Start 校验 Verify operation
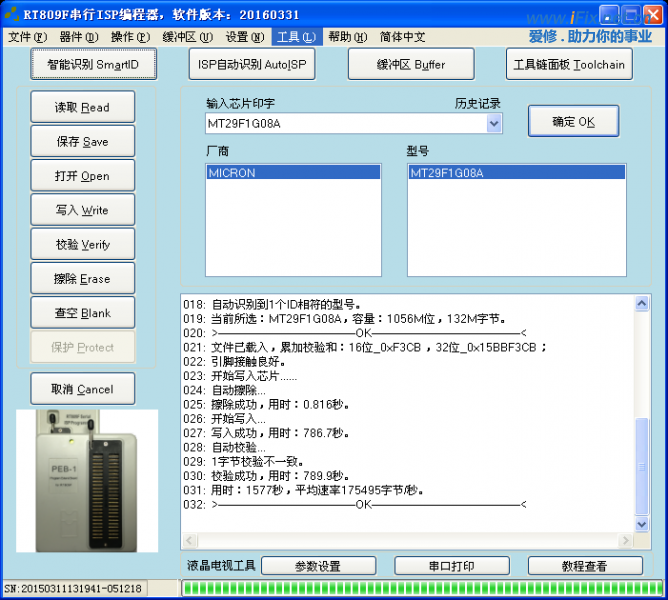 [x=82, y=245]
